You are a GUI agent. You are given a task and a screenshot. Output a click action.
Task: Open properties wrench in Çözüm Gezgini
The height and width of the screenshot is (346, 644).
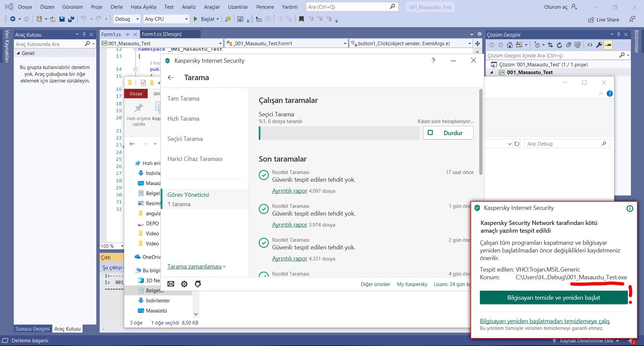point(599,45)
